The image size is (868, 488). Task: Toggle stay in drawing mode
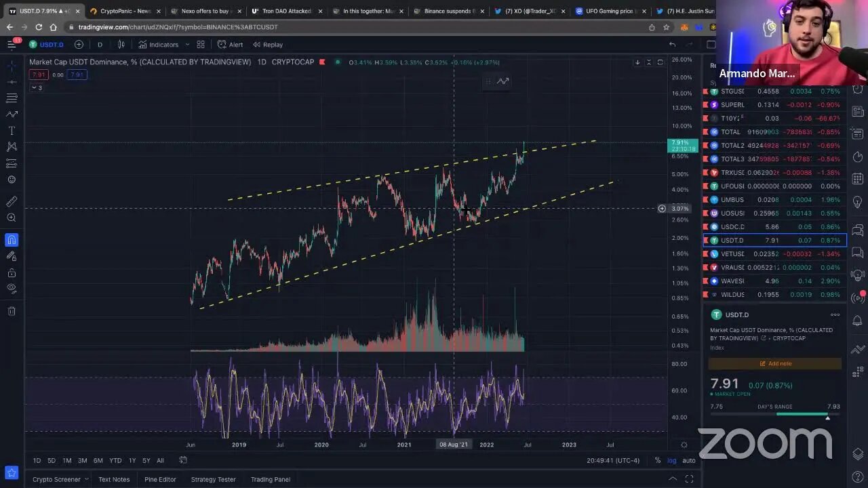point(12,256)
